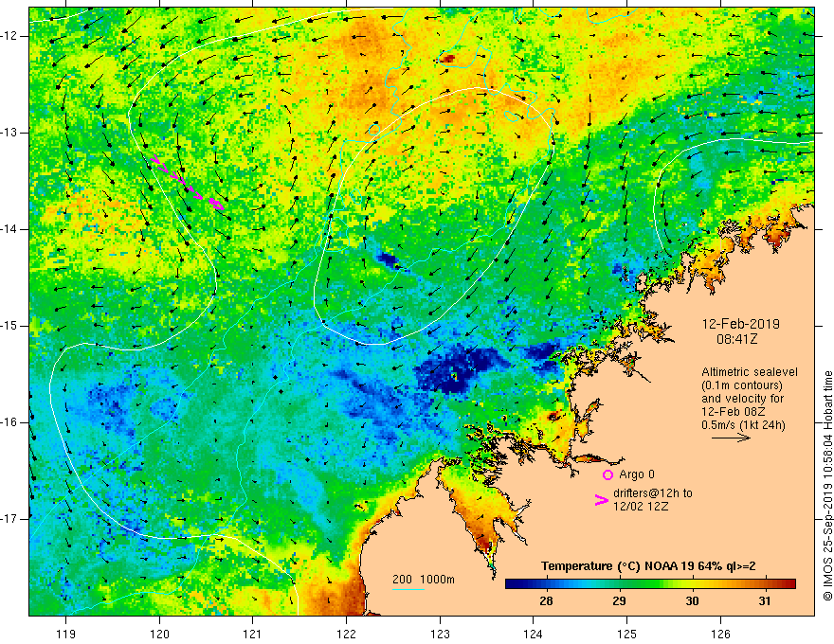834x644 pixels.
Task: Click the latitude -14 axis label
Action: 10,229
